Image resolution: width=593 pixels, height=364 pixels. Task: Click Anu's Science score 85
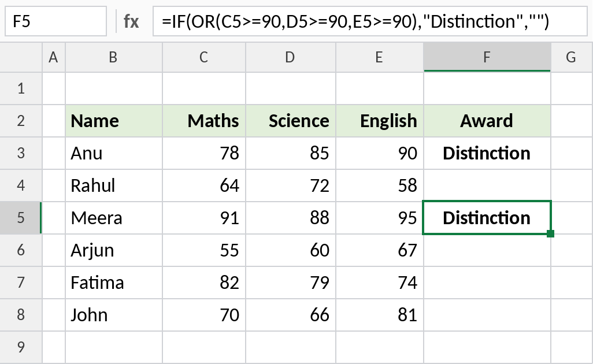click(x=291, y=153)
